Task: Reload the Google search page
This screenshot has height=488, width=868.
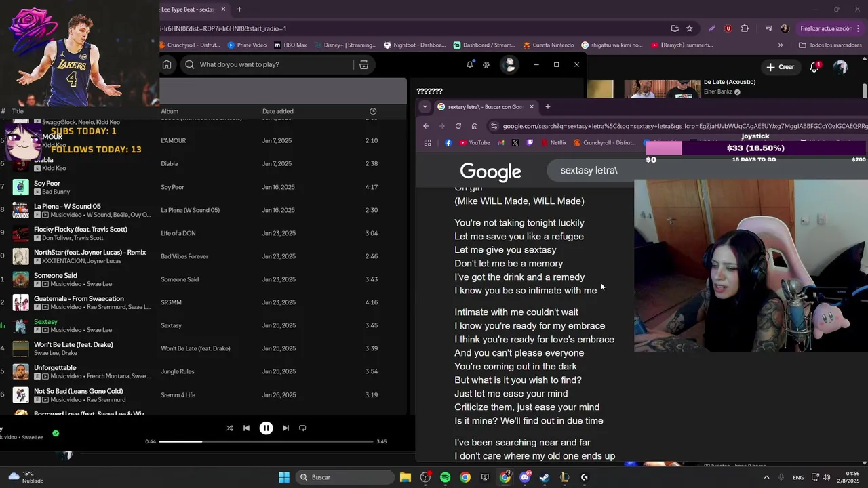Action: 458,126
